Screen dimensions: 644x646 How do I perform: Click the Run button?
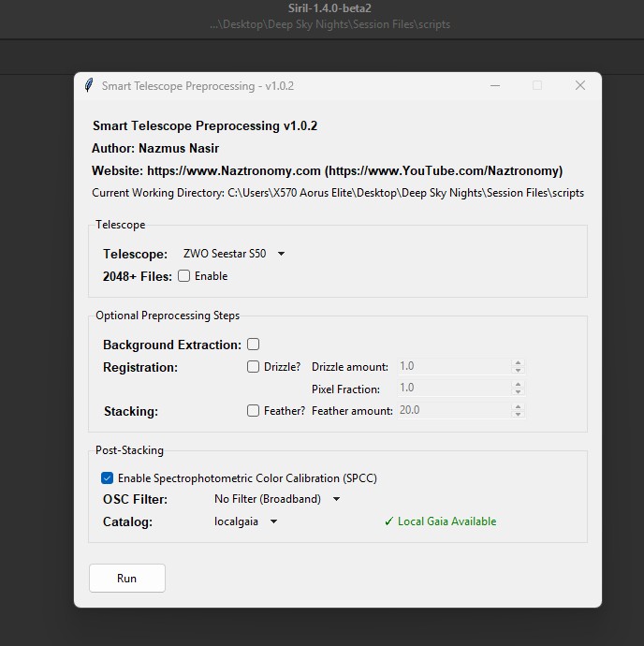[127, 578]
